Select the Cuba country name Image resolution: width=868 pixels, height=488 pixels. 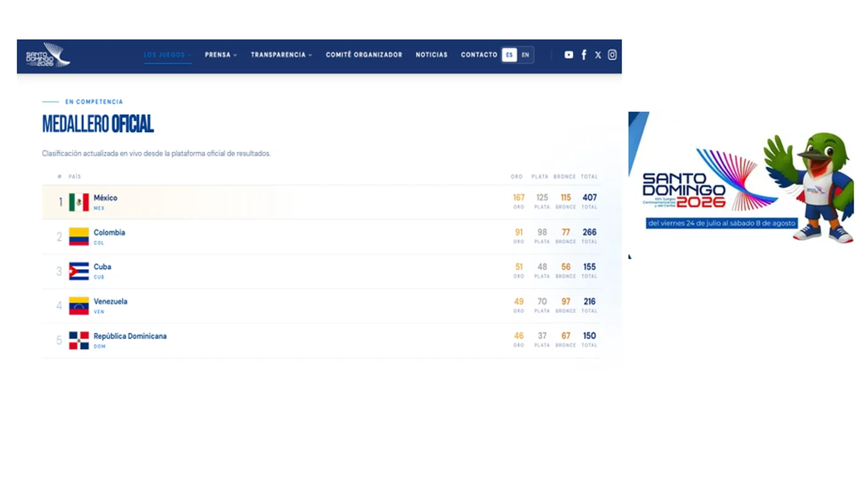pos(102,267)
